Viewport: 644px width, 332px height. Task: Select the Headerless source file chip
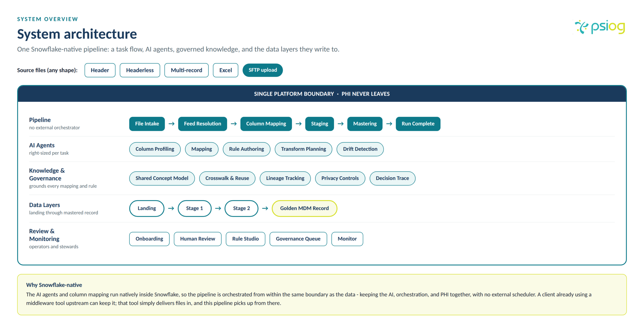140,70
